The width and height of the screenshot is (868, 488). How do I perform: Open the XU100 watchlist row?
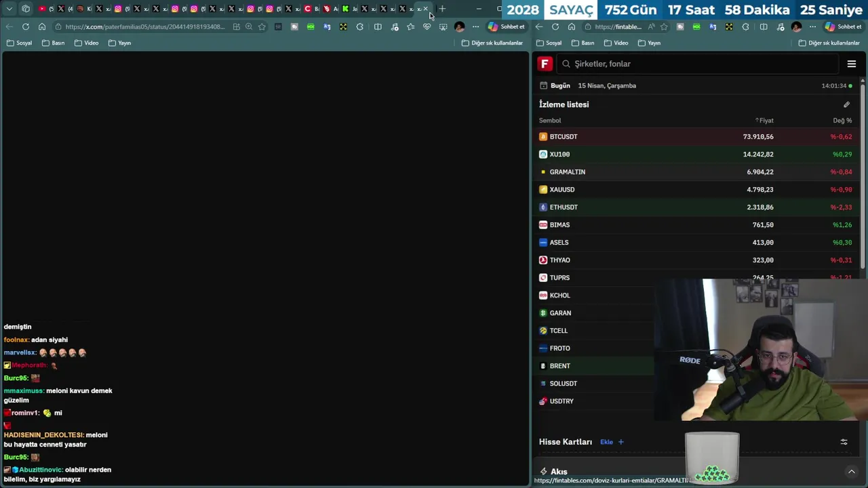coord(696,154)
